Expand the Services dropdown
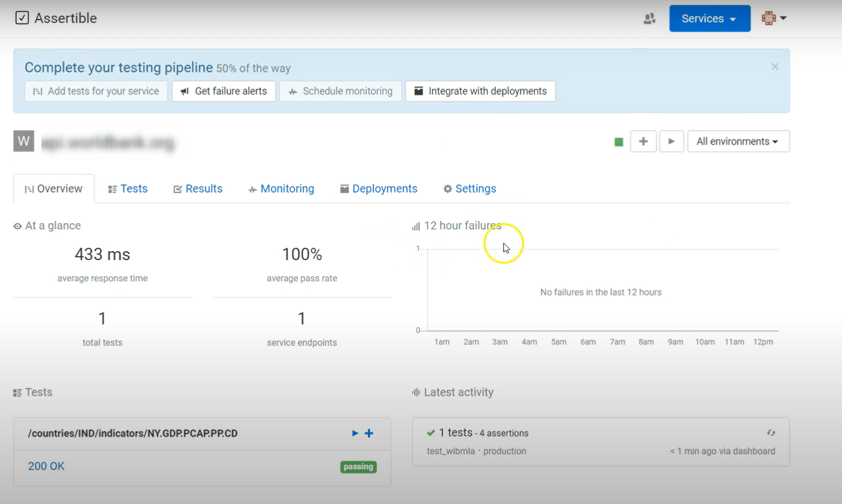The height and width of the screenshot is (504, 842). [x=709, y=18]
